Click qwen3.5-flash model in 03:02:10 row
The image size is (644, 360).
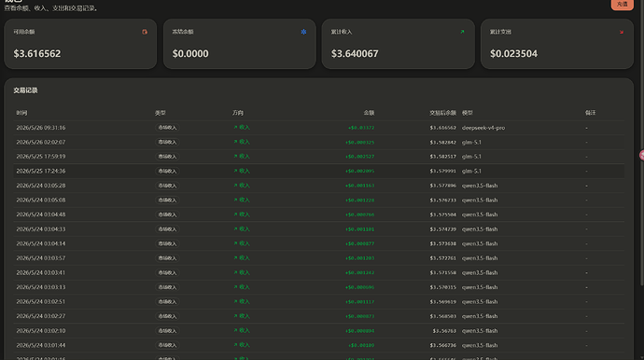coord(480,331)
